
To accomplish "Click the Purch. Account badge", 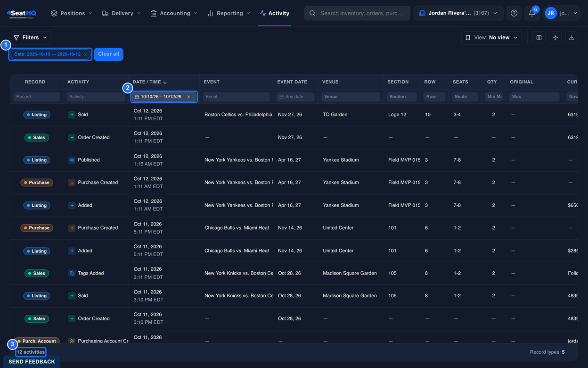I will pyautogui.click(x=36, y=340).
